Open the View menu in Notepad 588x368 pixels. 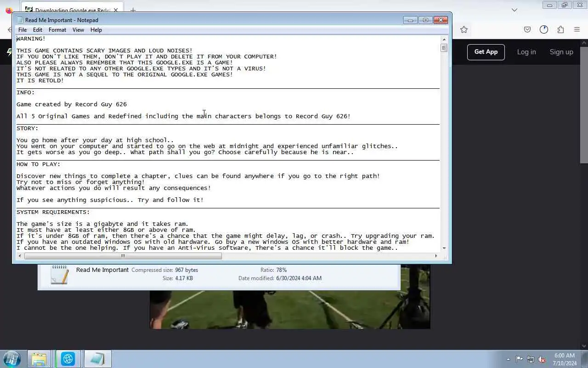[78, 30]
